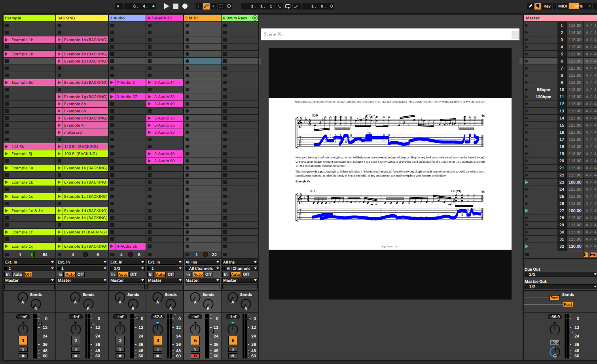Launch Master scene 23
Screen dimensions: 597x364
pos(527,182)
